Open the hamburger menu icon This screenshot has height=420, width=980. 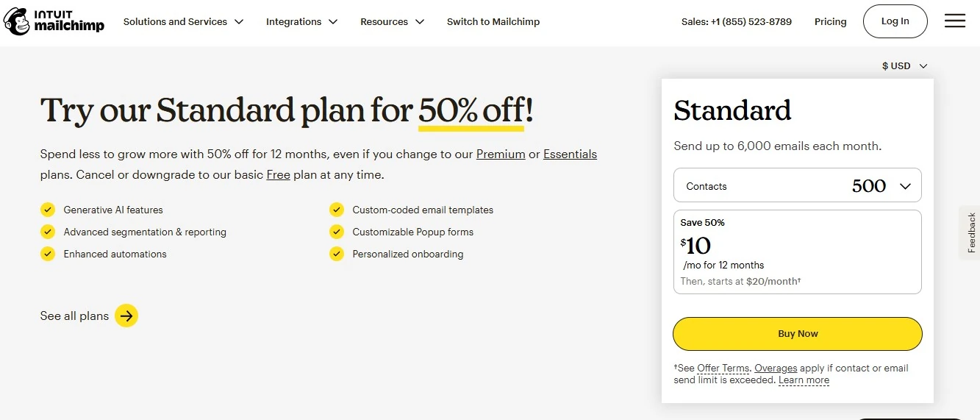pos(955,21)
